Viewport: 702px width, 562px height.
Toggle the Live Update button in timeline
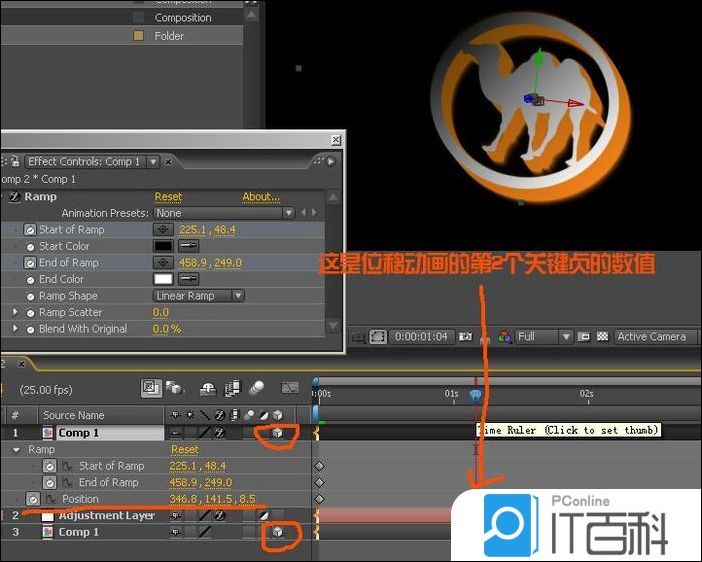[151, 388]
